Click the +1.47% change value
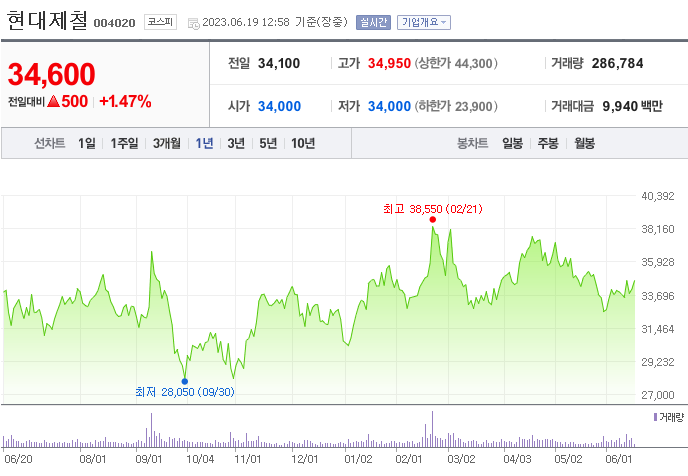The image size is (688, 476). [x=125, y=101]
